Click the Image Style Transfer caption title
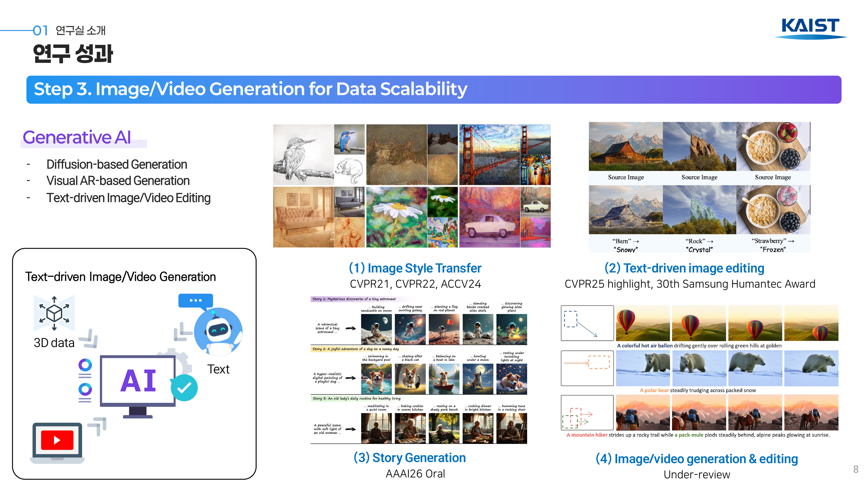Viewport: 868px width, 488px height. (x=415, y=268)
